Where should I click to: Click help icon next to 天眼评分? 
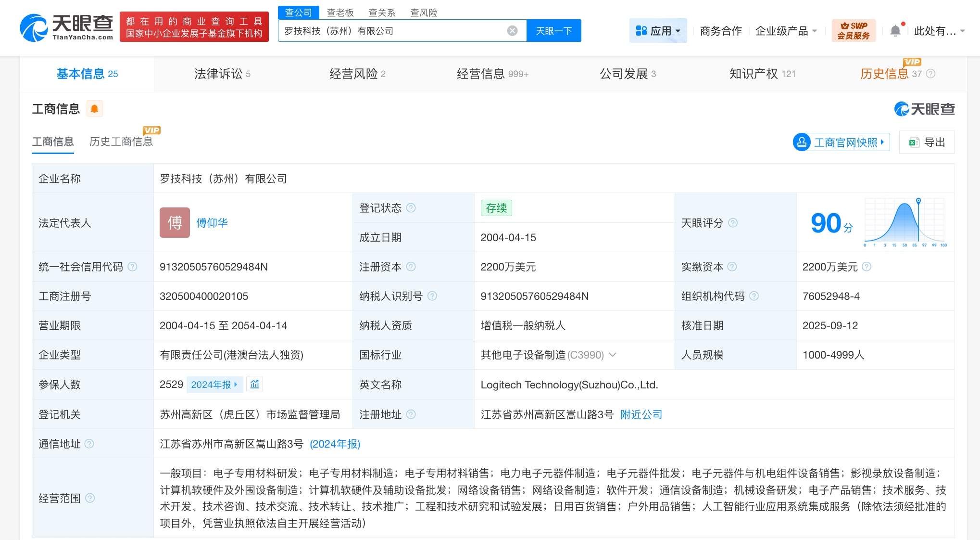733,223
